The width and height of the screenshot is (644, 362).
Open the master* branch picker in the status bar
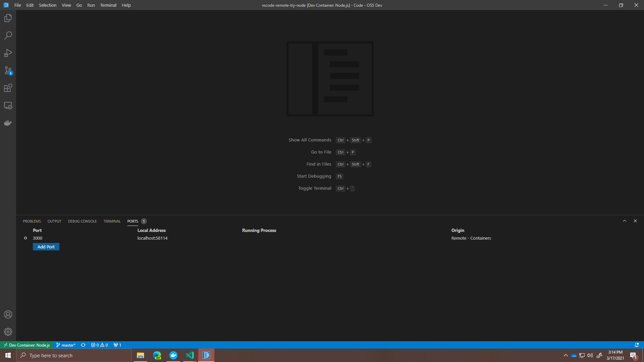[66, 345]
